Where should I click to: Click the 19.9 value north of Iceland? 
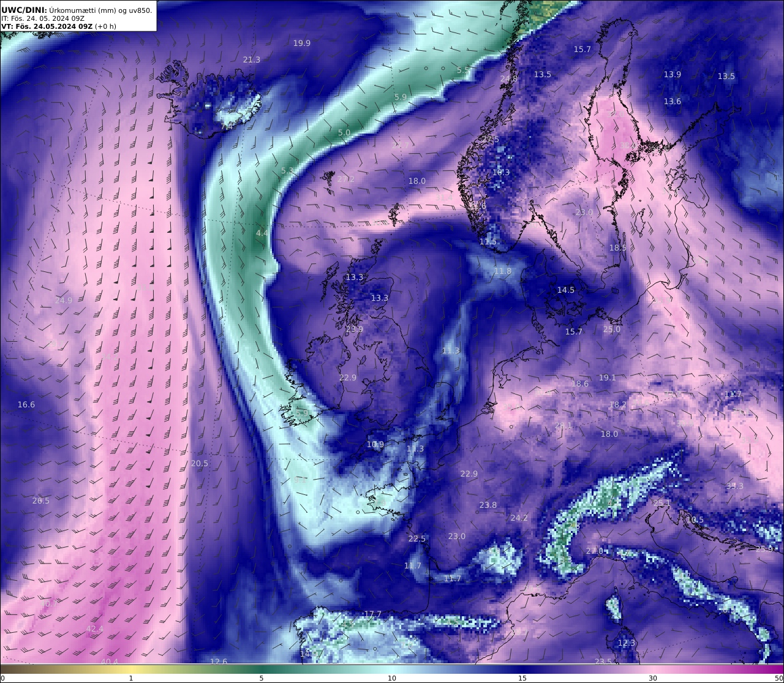(302, 43)
